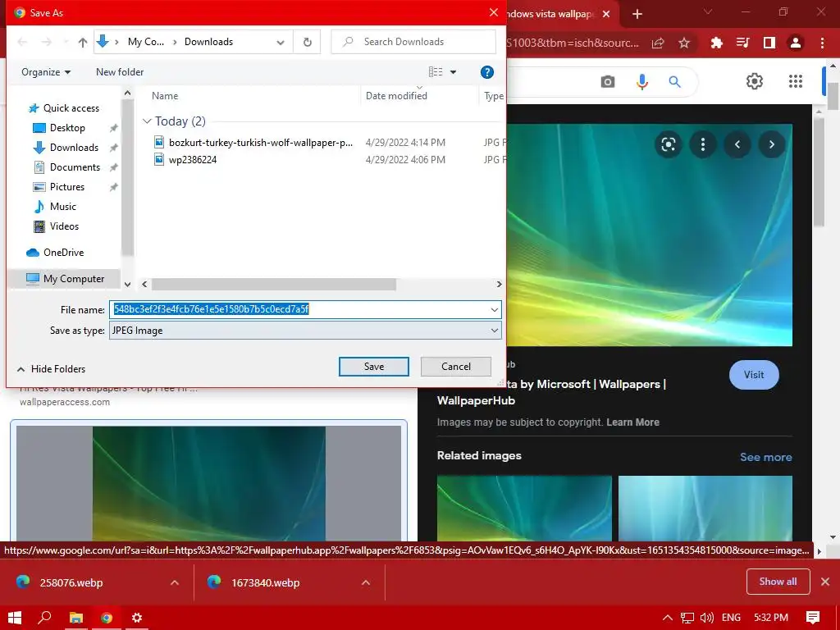Toggle Chrome side panel icon
Viewport: 840px width, 630px height.
769,43
